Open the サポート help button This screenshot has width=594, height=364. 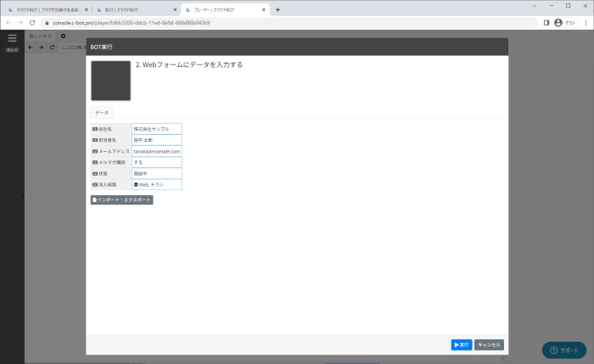(564, 350)
